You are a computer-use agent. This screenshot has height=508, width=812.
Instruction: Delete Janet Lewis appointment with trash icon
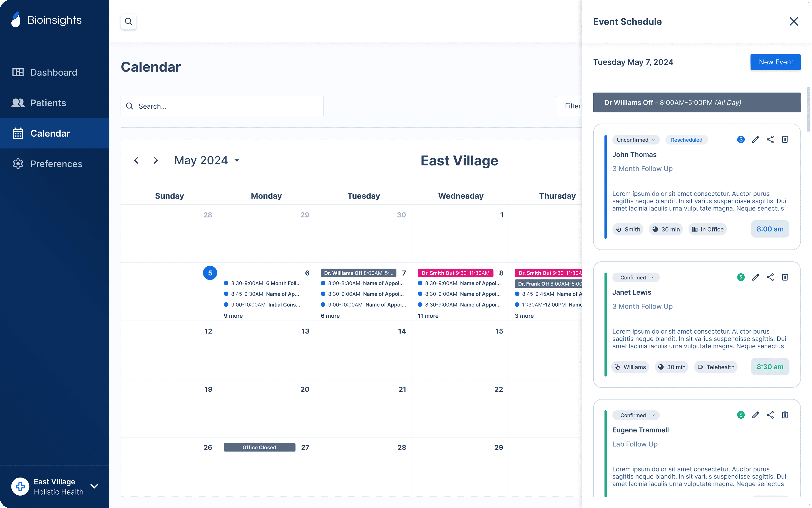(x=785, y=277)
